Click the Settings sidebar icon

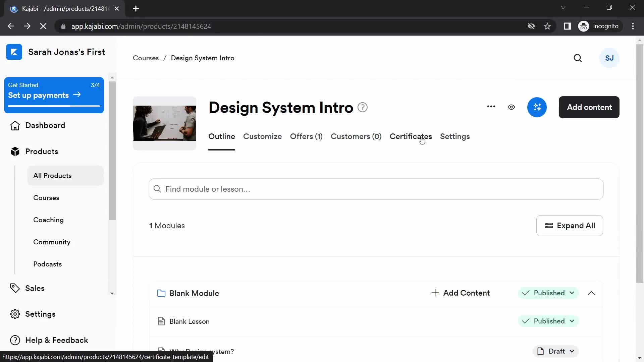click(15, 314)
